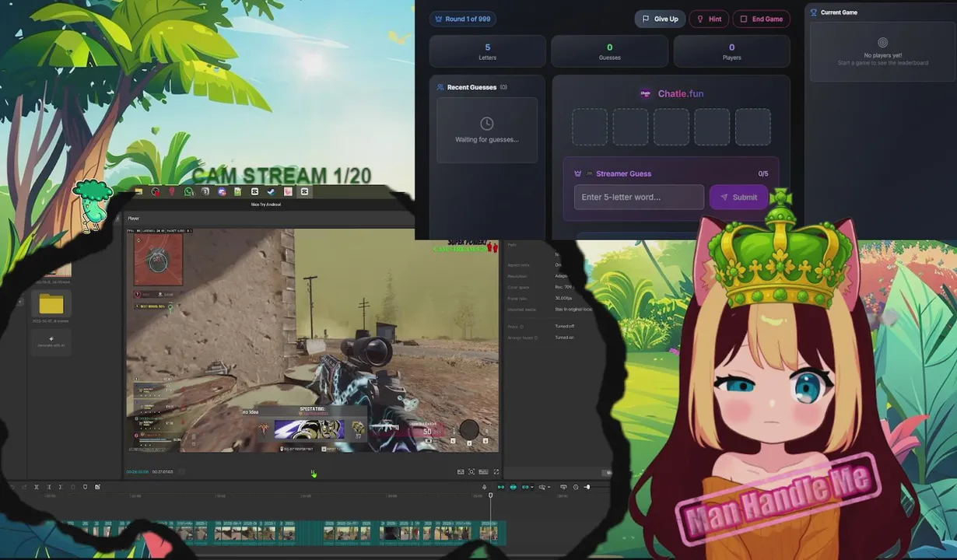The width and height of the screenshot is (957, 560).
Task: Click the Streamer Guess label
Action: (623, 173)
